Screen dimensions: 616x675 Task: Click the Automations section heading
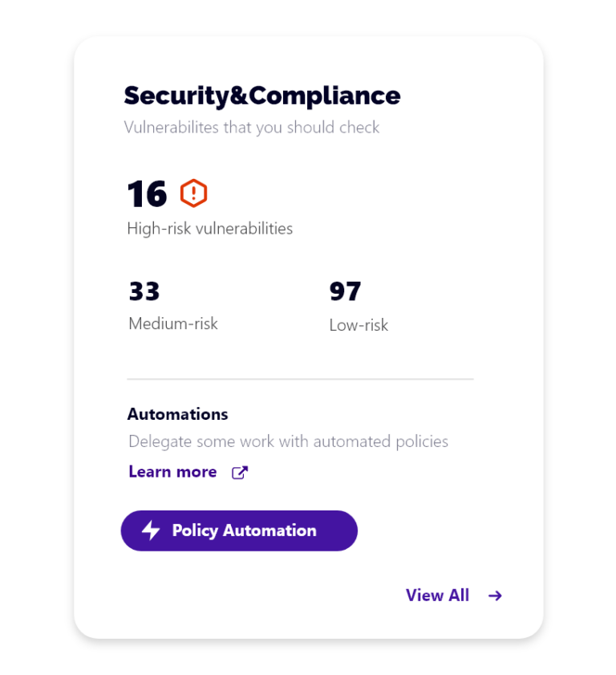pyautogui.click(x=177, y=414)
